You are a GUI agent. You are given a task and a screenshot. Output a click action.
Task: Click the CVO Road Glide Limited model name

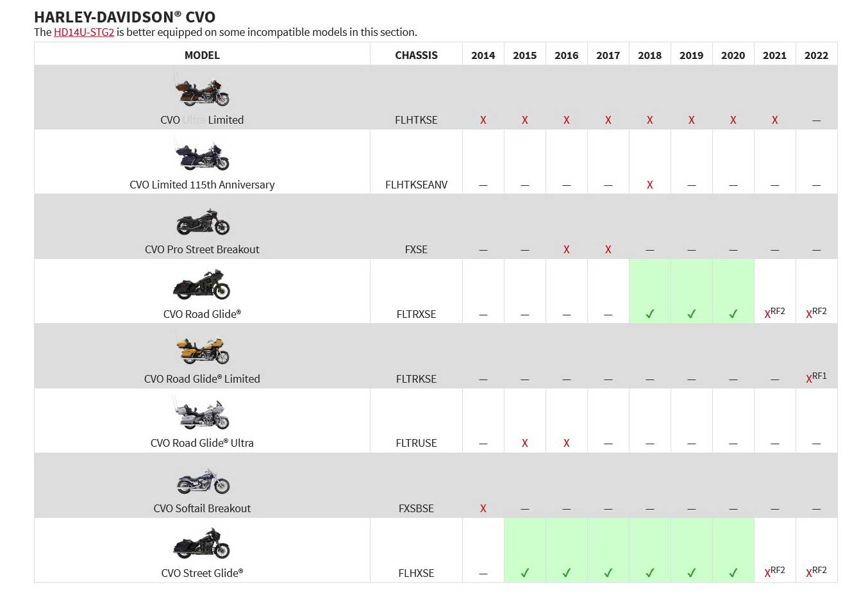coord(202,379)
